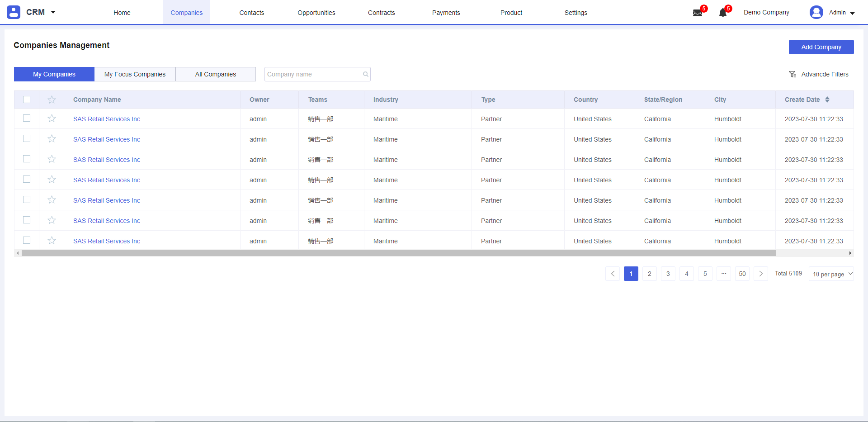Open the mail inbox envelope icon
The height and width of the screenshot is (422, 868).
pyautogui.click(x=697, y=13)
